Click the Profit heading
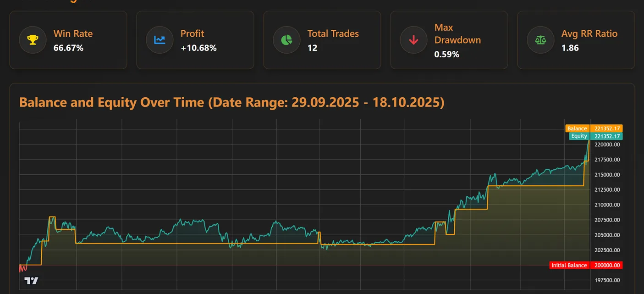644x294 pixels. 193,33
